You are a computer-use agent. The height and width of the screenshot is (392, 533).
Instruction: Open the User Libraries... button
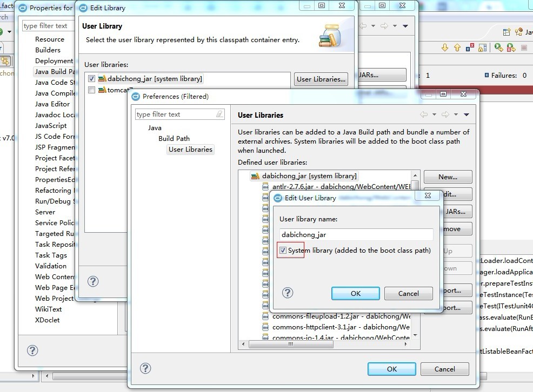coord(321,79)
